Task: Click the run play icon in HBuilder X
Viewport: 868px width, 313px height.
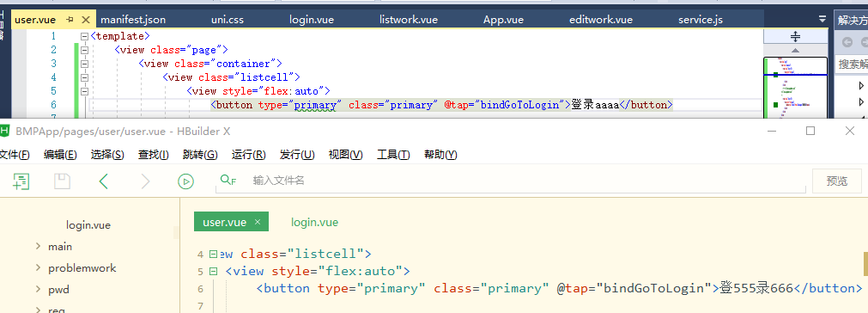Action: pyautogui.click(x=185, y=181)
